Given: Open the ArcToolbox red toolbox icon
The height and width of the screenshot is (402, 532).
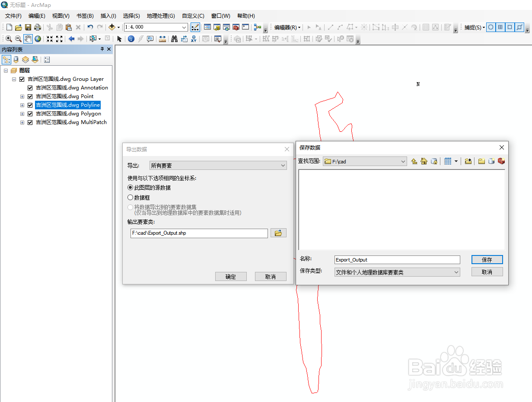Looking at the screenshot, I should pos(236,27).
